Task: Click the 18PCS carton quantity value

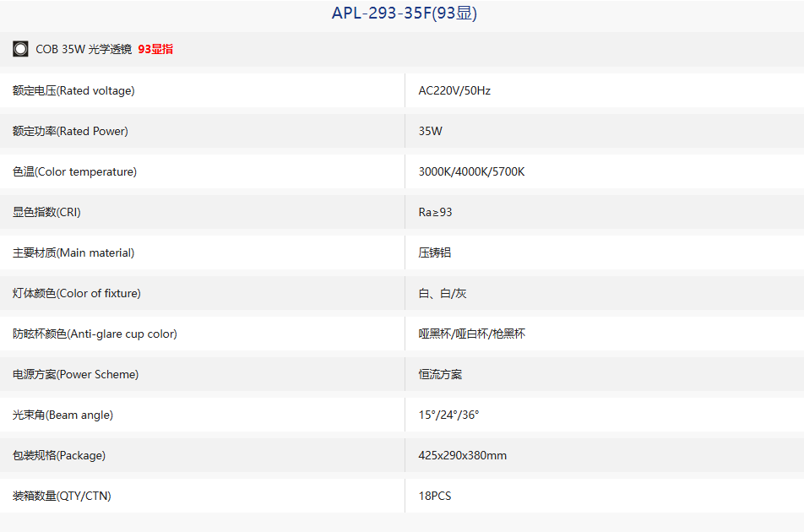Action: pyautogui.click(x=435, y=496)
